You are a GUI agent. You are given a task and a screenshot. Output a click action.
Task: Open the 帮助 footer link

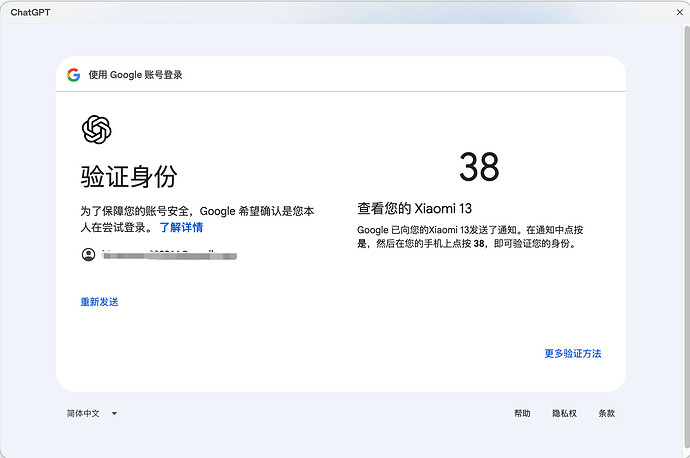[x=522, y=413]
